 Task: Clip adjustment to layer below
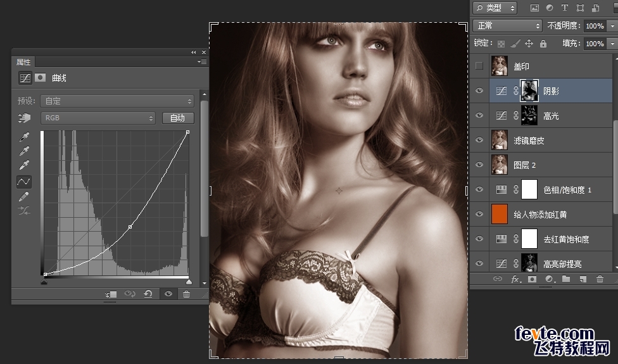point(111,294)
